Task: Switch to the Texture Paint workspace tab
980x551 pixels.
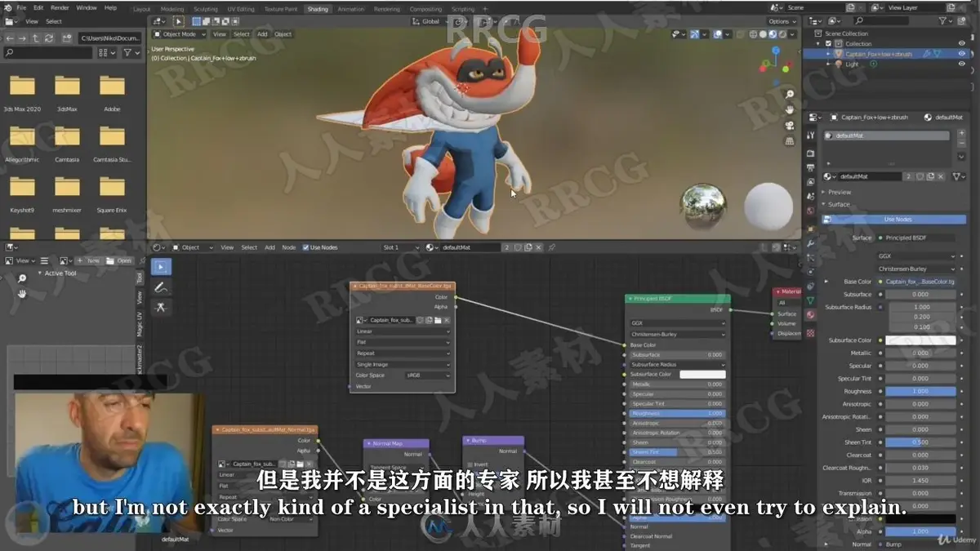Action: click(281, 8)
